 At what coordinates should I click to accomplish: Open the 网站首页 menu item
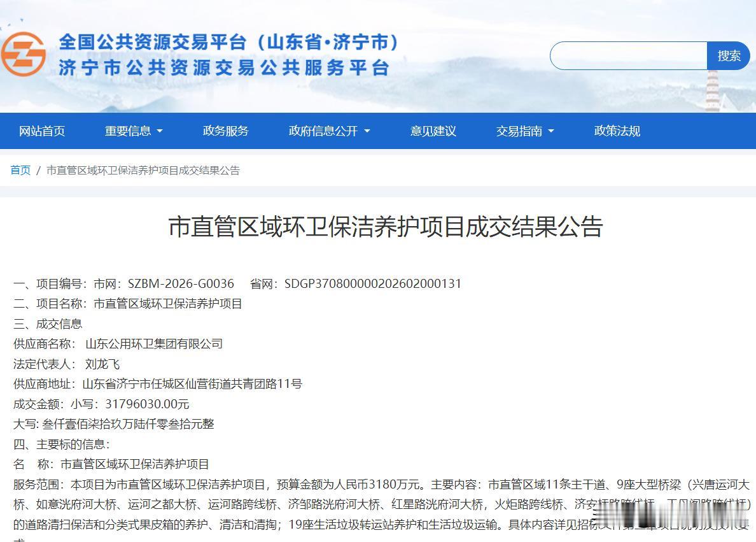click(x=42, y=131)
